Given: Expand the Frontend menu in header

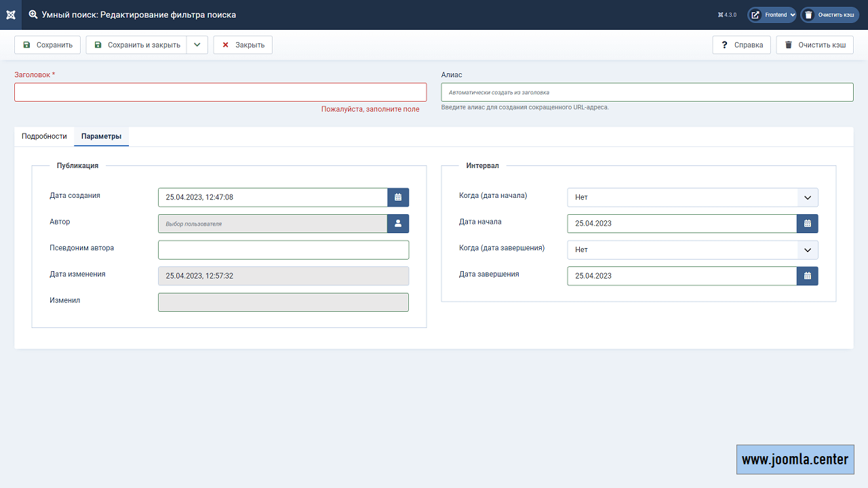Looking at the screenshot, I should [x=772, y=15].
